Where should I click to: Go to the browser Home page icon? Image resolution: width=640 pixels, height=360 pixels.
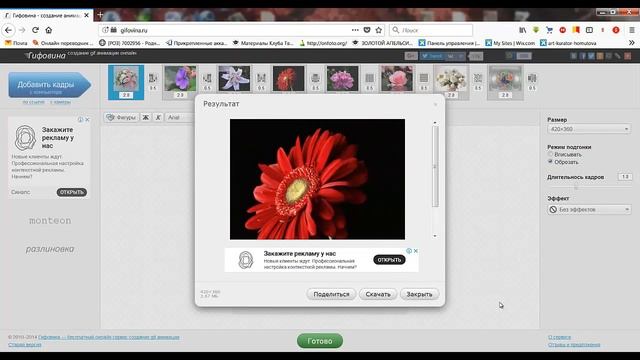coord(49,30)
